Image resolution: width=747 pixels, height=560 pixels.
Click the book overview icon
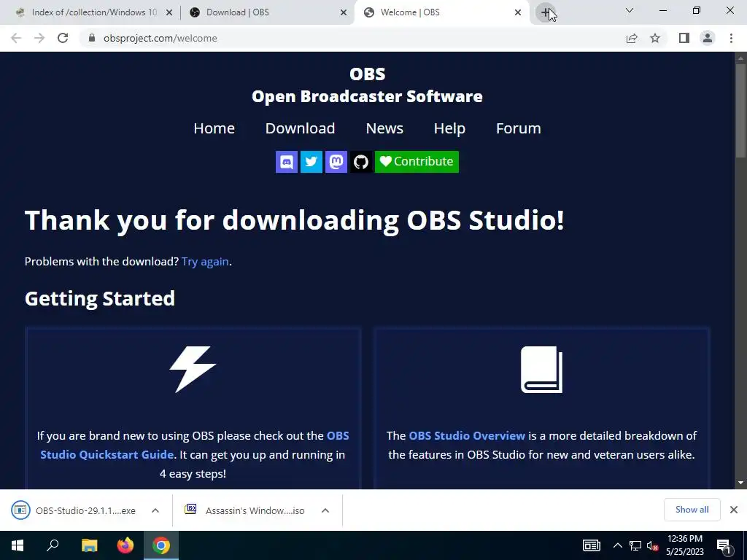542,369
